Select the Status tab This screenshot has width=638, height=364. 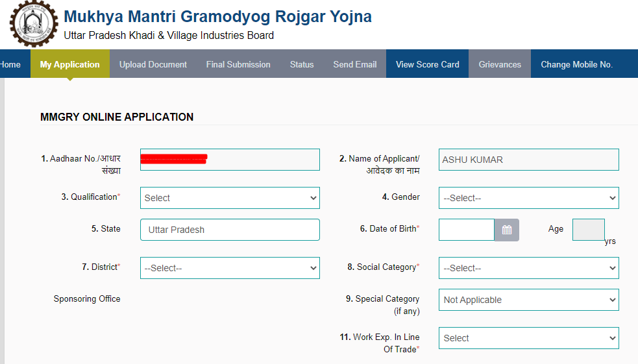click(302, 64)
